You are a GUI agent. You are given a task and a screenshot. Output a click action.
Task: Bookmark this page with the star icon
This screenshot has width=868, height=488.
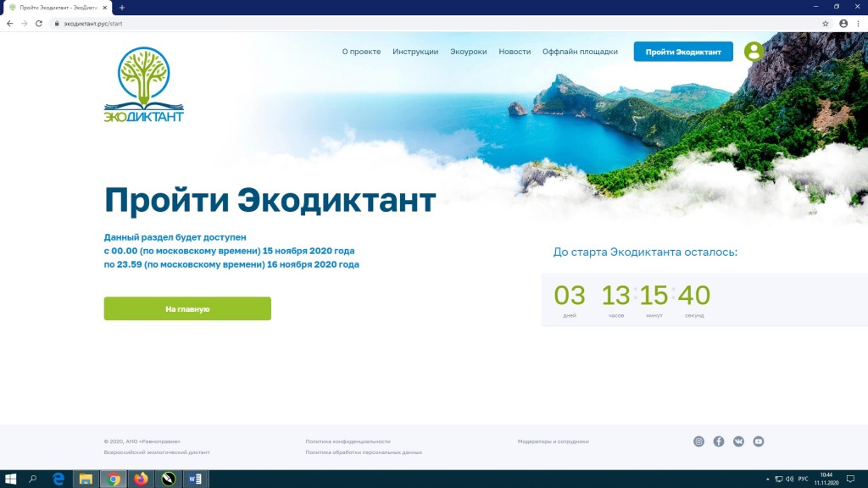pyautogui.click(x=826, y=24)
